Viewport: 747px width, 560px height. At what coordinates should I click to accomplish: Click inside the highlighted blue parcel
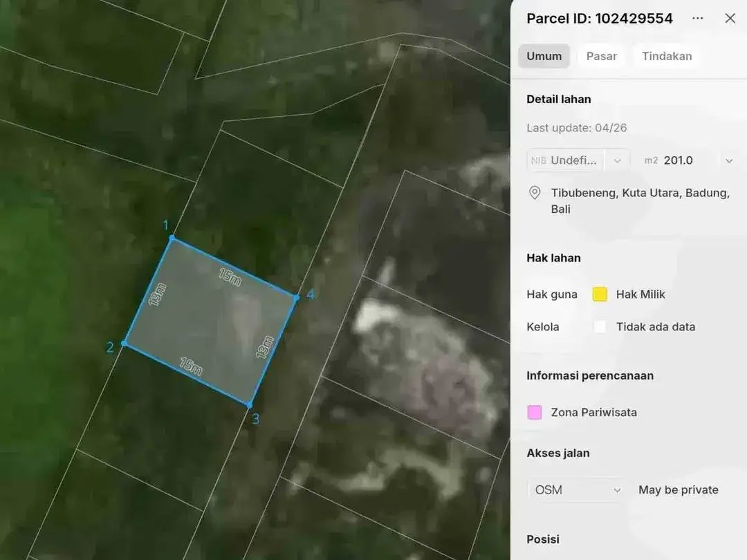210,321
